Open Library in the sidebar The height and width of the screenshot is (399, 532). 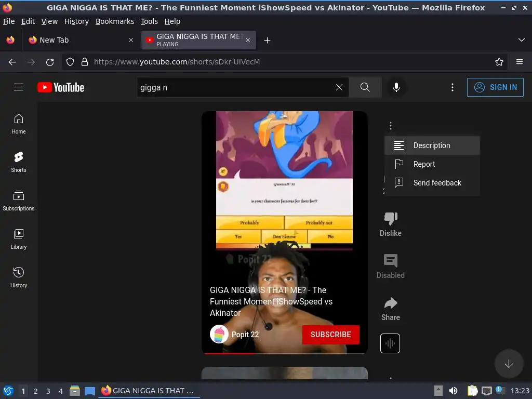19,239
